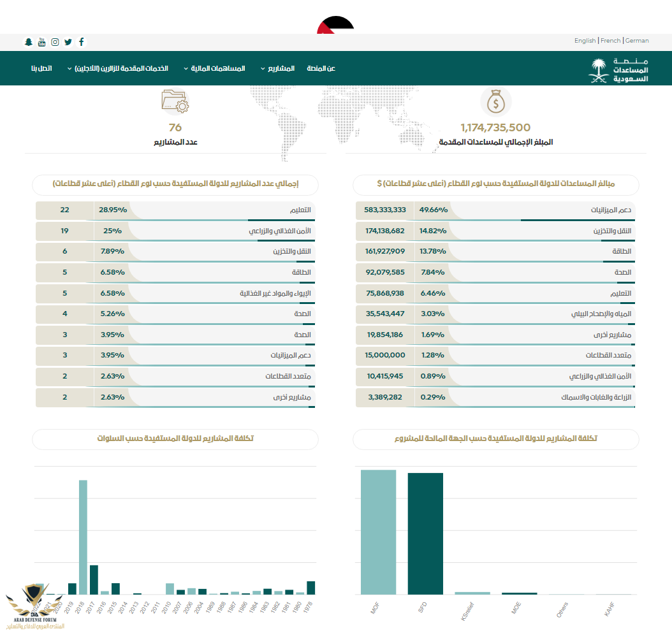This screenshot has height=631, width=672.
Task: Click the YouTube icon in top bar
Action: 41,42
